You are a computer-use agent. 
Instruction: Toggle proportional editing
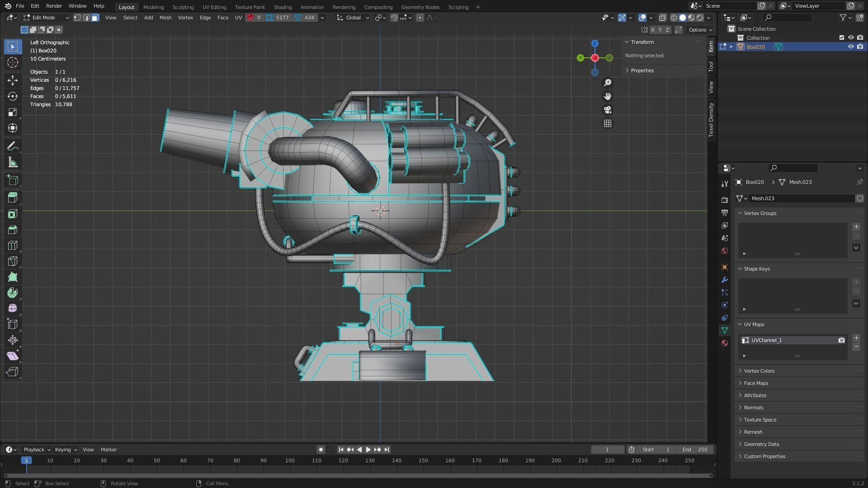[420, 18]
